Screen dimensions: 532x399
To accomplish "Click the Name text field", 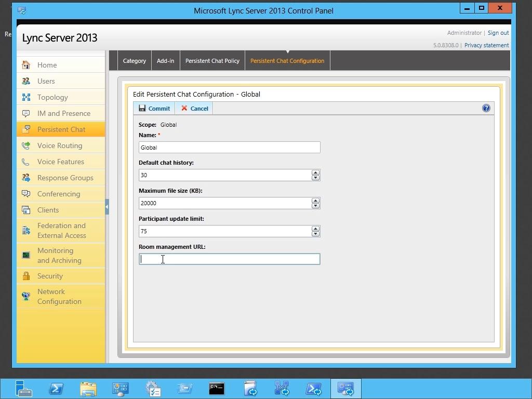I will [x=229, y=147].
